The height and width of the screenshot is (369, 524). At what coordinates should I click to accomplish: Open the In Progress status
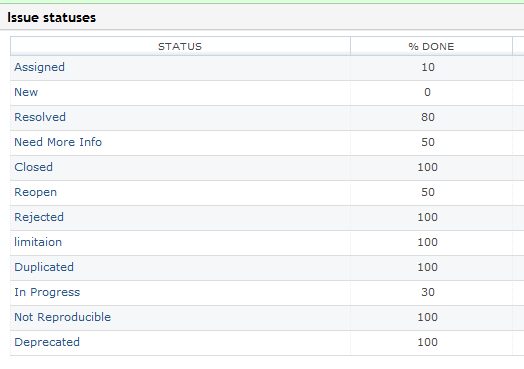coord(47,292)
